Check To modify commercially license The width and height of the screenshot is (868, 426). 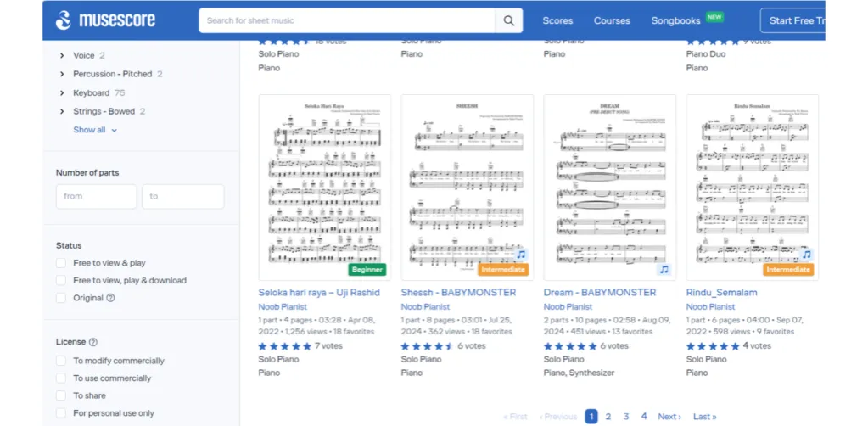point(61,361)
